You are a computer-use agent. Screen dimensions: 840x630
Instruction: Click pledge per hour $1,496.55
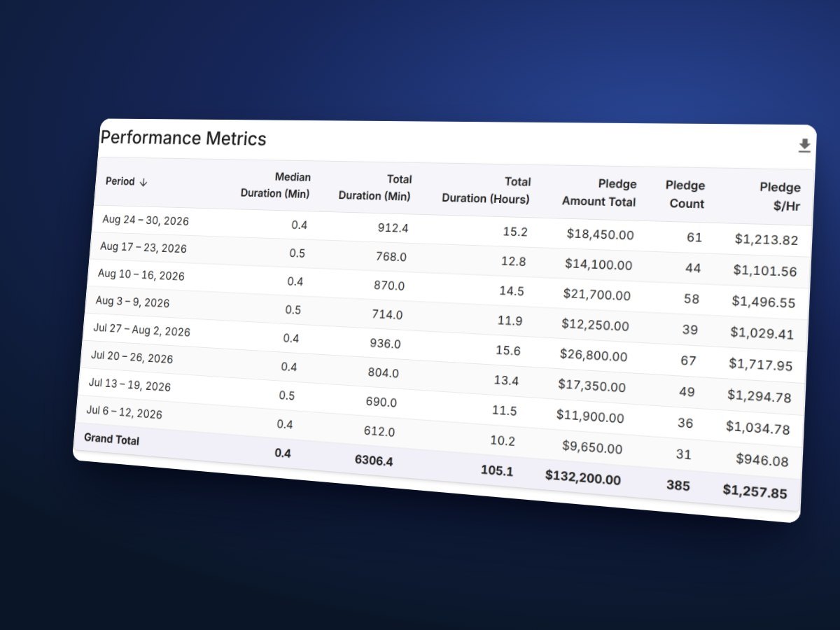pyautogui.click(x=763, y=302)
